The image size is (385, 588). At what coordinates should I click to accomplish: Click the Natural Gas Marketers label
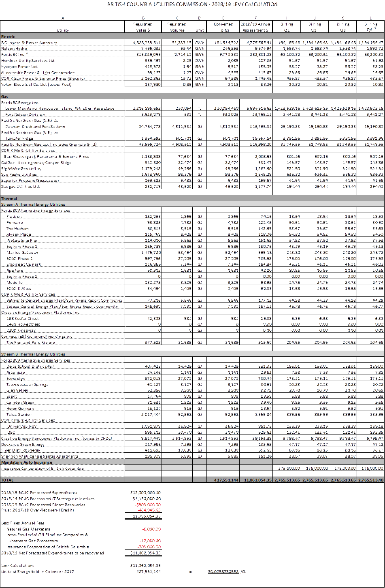pyautogui.click(x=28, y=529)
